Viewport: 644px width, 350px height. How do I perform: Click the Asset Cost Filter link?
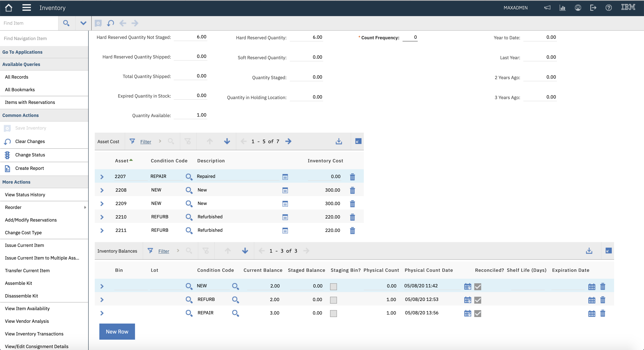point(146,142)
